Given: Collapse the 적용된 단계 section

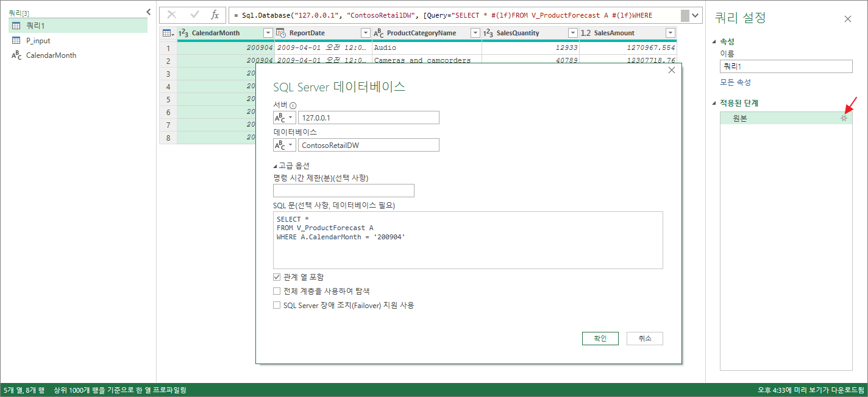Looking at the screenshot, I should [x=714, y=103].
